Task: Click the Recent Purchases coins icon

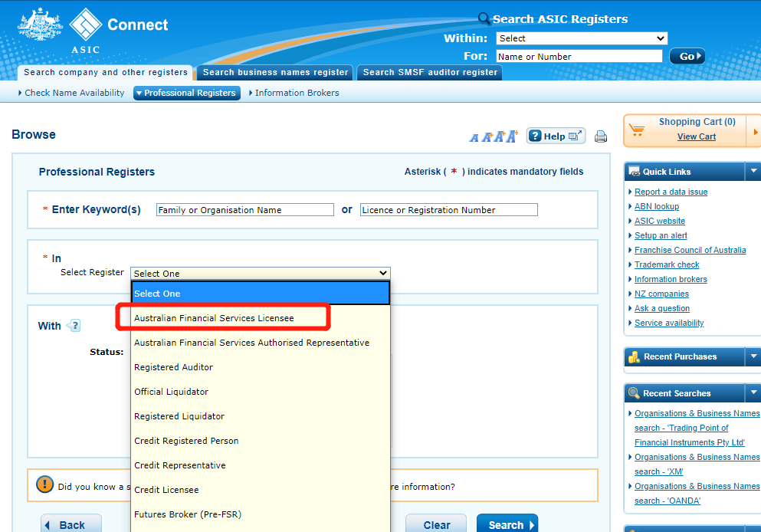Action: click(634, 356)
